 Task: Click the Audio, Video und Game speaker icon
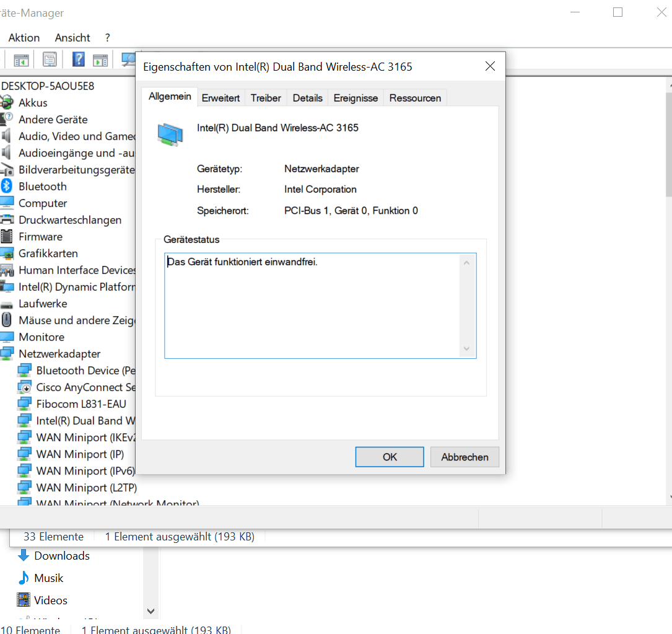[6, 136]
